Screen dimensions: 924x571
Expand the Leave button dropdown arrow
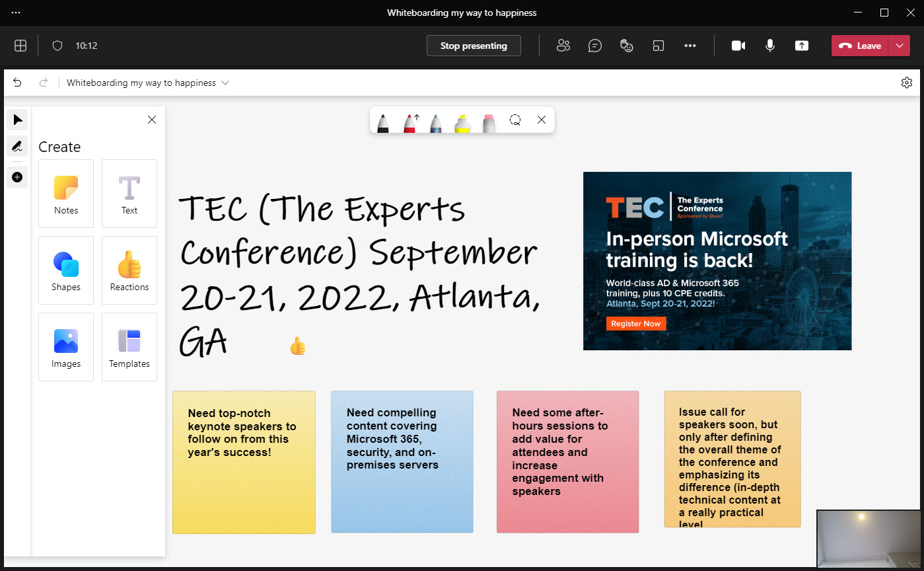pos(900,46)
